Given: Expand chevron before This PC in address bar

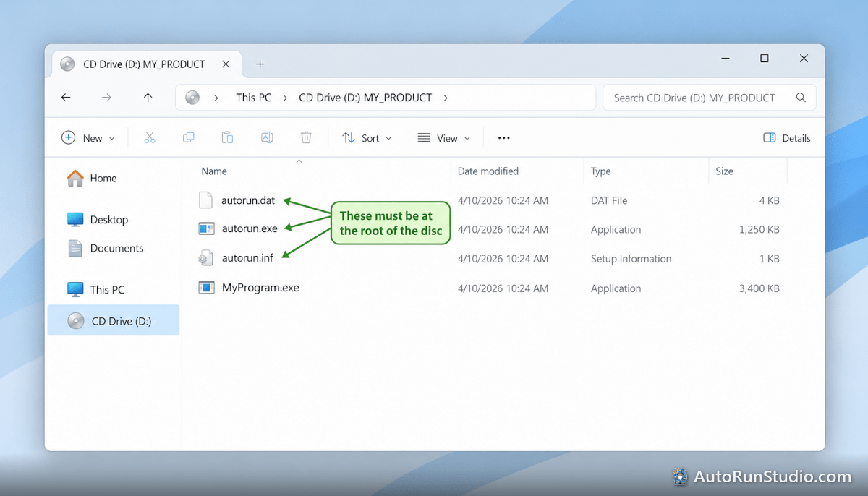Looking at the screenshot, I should pos(216,98).
